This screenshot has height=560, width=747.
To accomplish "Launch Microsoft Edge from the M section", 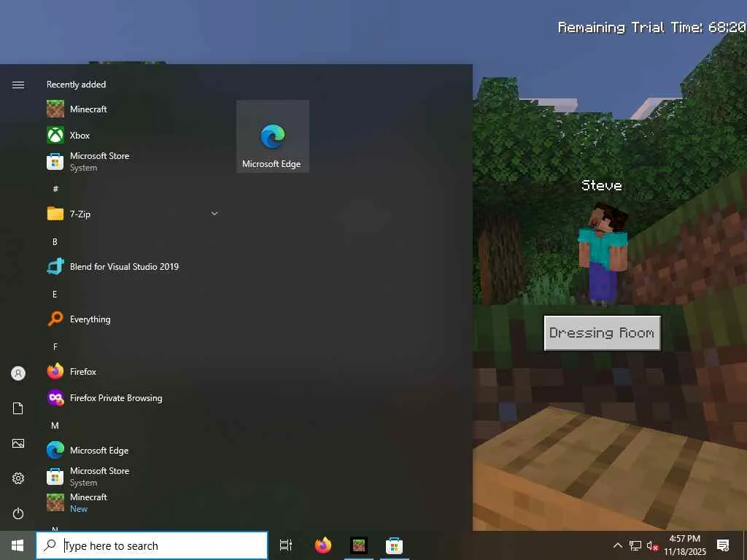I will tap(133, 450).
